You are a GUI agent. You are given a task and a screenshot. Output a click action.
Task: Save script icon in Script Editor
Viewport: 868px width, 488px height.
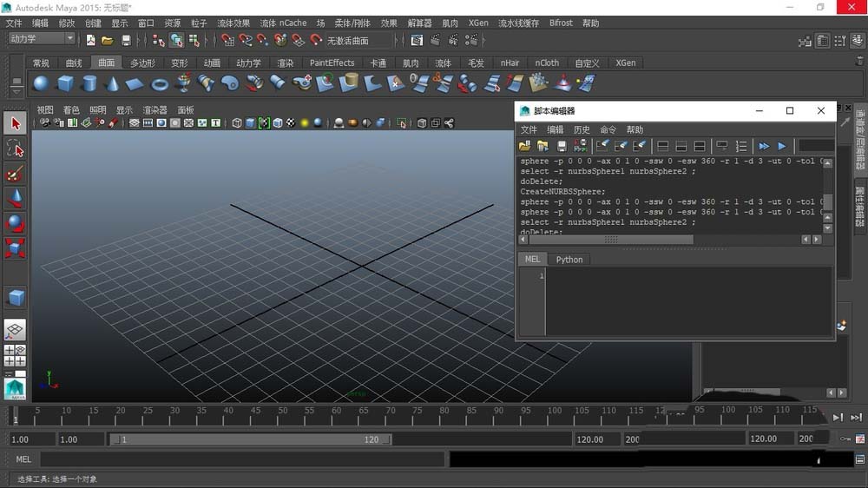[562, 146]
